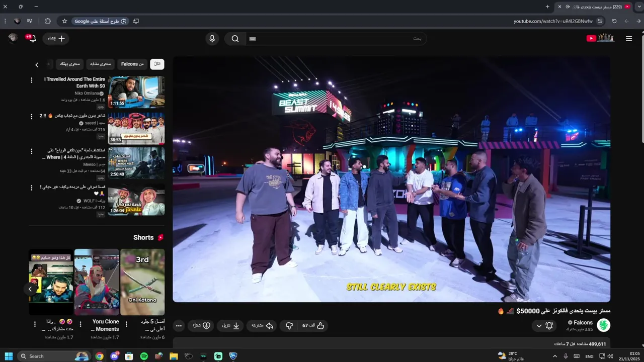The image size is (644, 362).
Task: Show hidden system tray icons chevron
Action: [555, 356]
